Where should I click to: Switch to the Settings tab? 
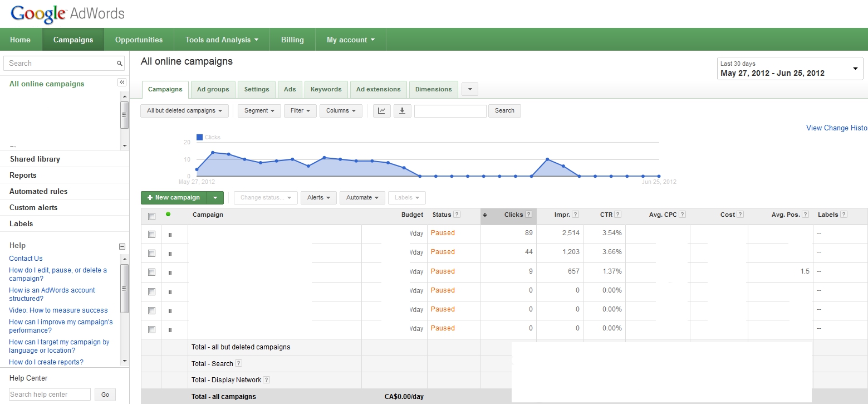(257, 90)
